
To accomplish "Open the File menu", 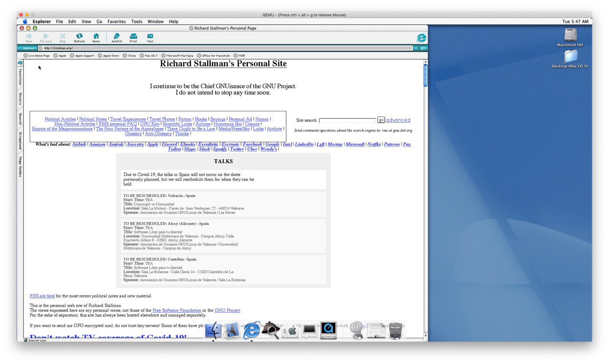I will point(59,21).
